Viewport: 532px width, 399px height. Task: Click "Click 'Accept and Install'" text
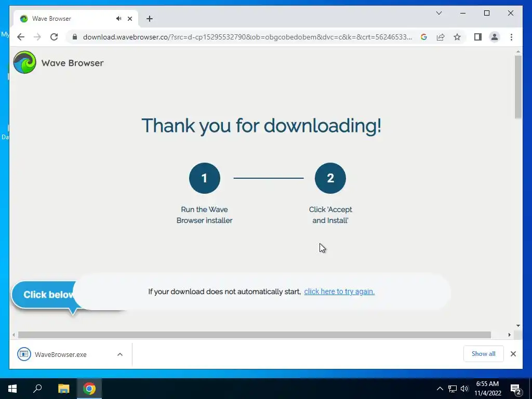click(330, 215)
